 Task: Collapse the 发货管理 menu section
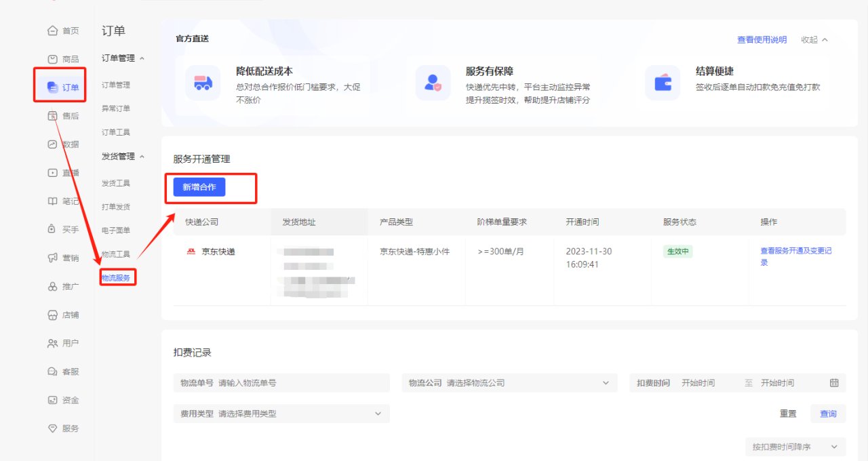click(142, 157)
